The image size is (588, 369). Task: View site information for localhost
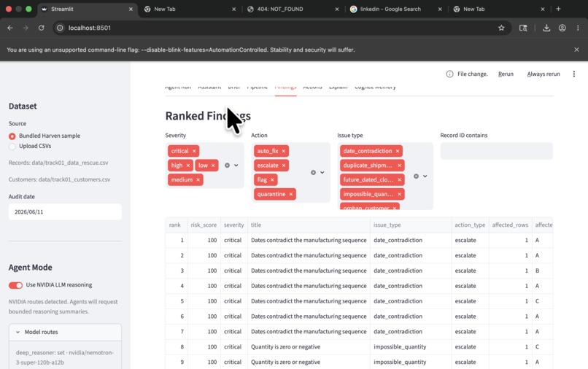tap(60, 28)
